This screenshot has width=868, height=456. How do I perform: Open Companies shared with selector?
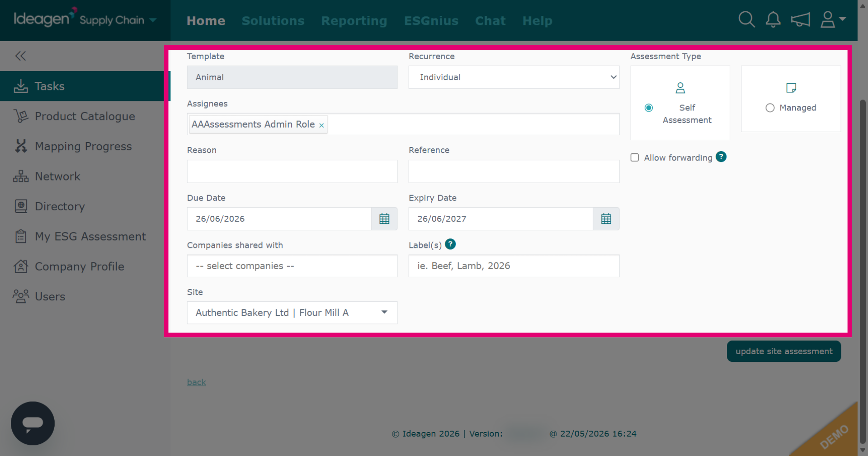[x=292, y=266]
